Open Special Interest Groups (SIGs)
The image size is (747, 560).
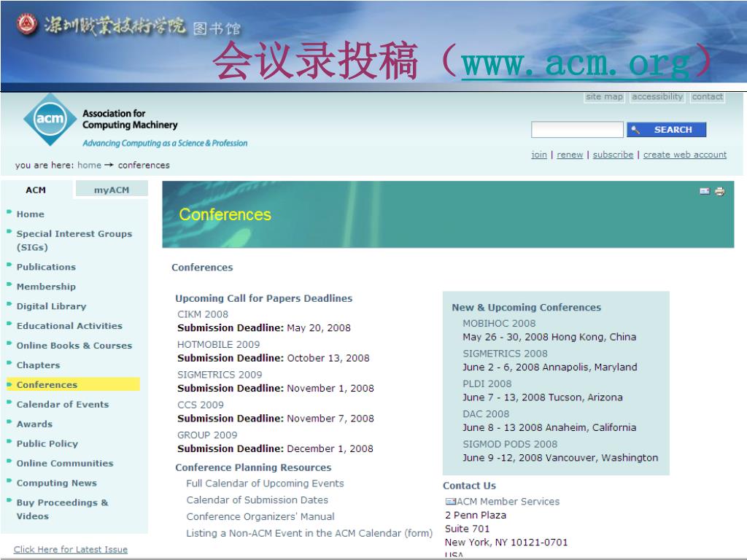click(x=74, y=241)
